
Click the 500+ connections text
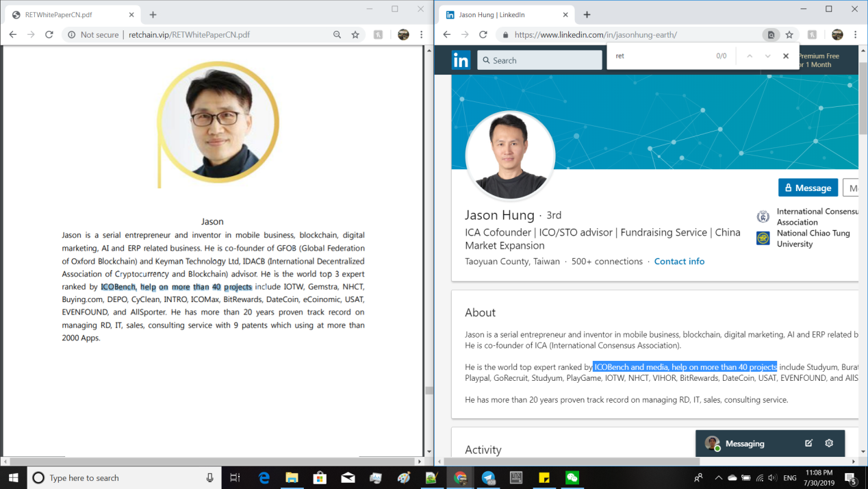coord(607,262)
